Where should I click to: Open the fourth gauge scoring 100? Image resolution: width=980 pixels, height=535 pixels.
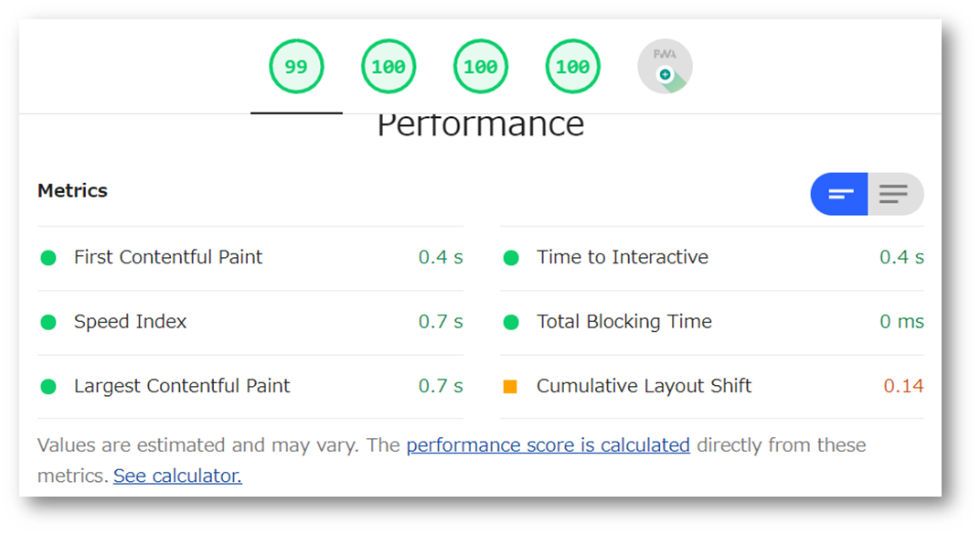pyautogui.click(x=572, y=66)
